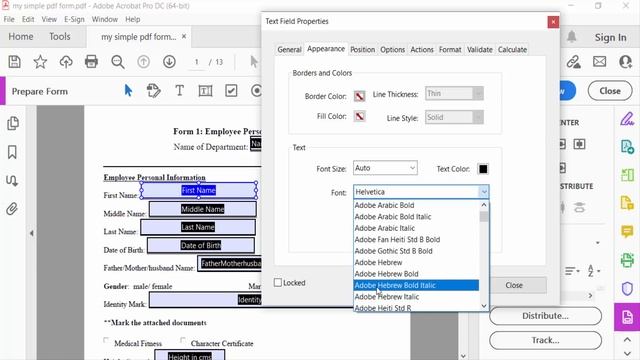Screen dimensions: 640x360
Task: Open the Comment tool in right rail
Action: coord(627,231)
